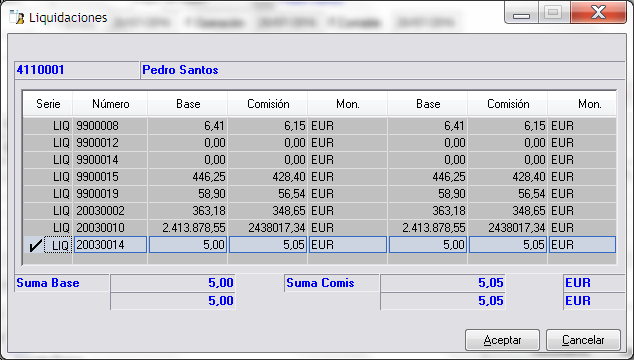Click the Serie column header
This screenshot has width=634, height=360.
[x=48, y=104]
